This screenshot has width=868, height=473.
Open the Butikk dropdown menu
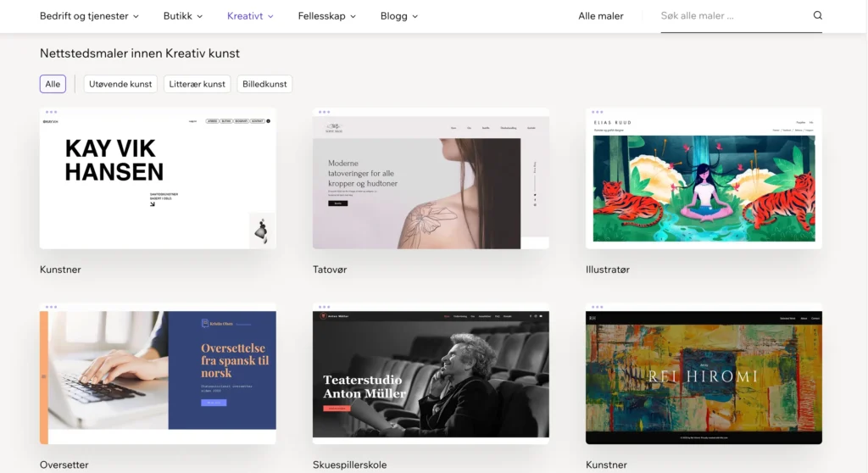[182, 15]
